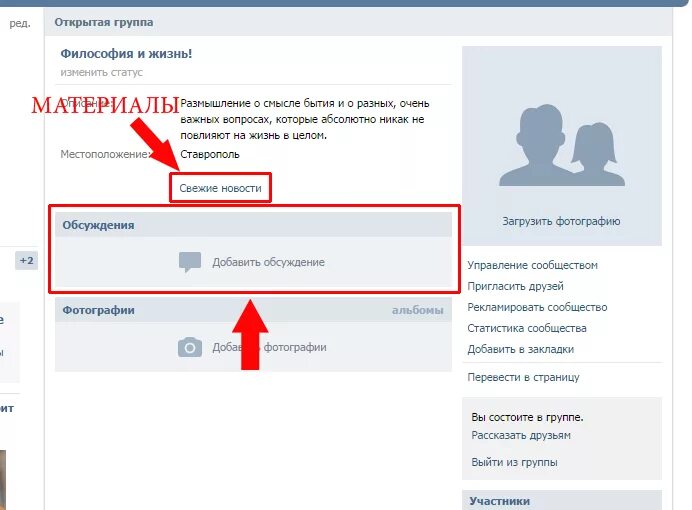Open the Участники section header
Screen dimensions: 692x510
coord(499,501)
